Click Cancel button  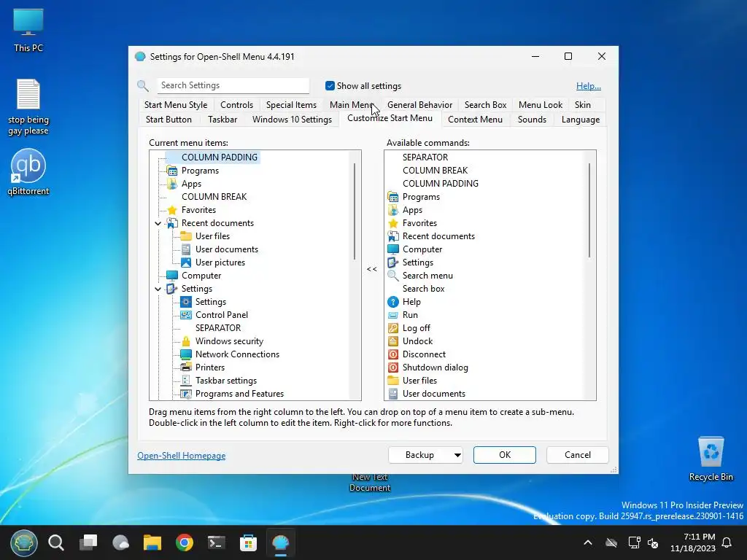click(578, 455)
